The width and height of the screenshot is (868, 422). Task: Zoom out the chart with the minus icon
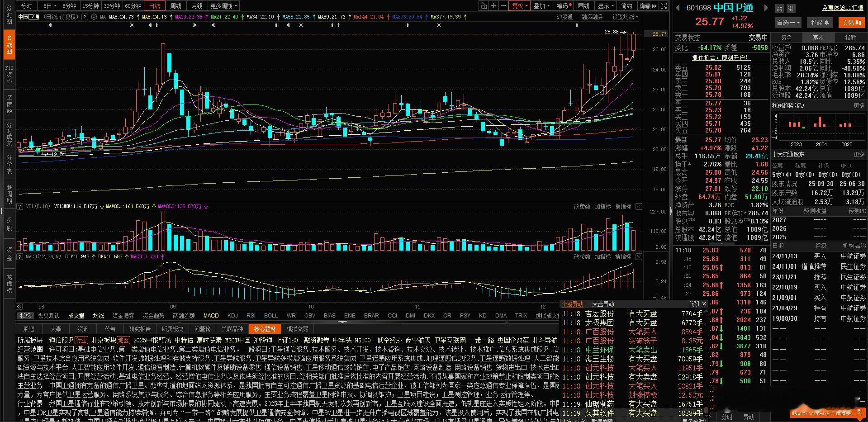pos(503,6)
